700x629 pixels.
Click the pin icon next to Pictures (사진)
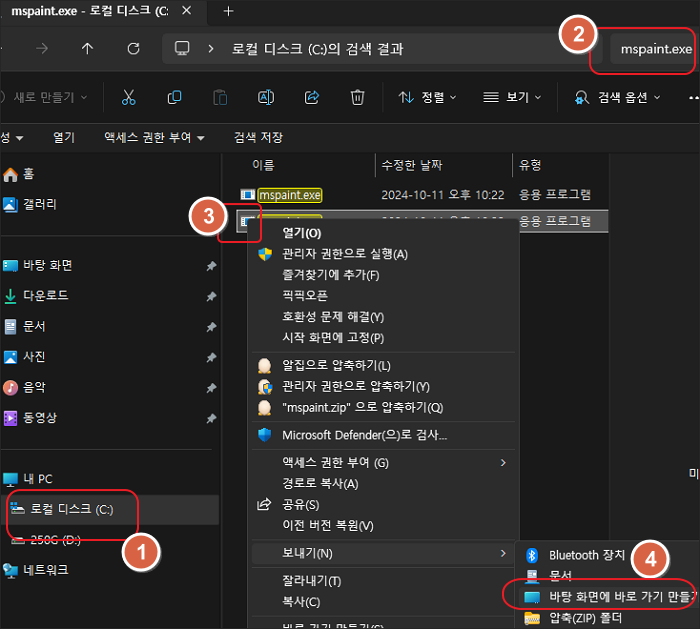click(211, 357)
